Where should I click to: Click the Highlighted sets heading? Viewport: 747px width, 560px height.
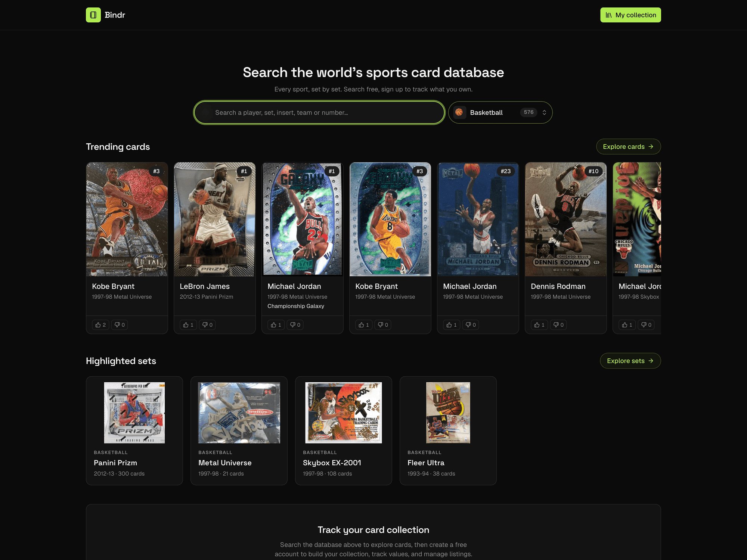(x=121, y=361)
